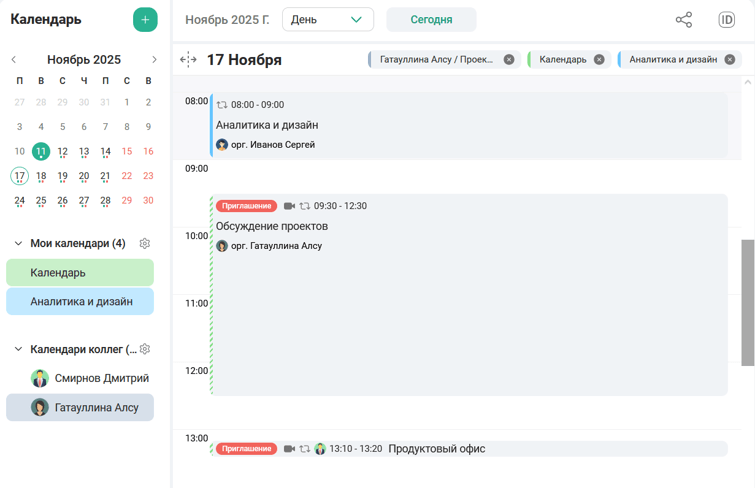Collapse the Мои календари section
Screen dimensions: 755x488
click(18, 244)
